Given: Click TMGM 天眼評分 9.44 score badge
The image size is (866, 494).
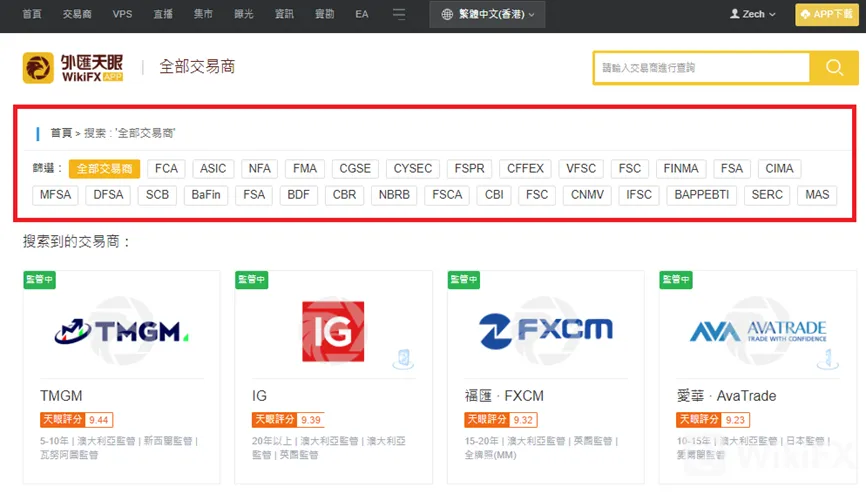Looking at the screenshot, I should coord(77,420).
